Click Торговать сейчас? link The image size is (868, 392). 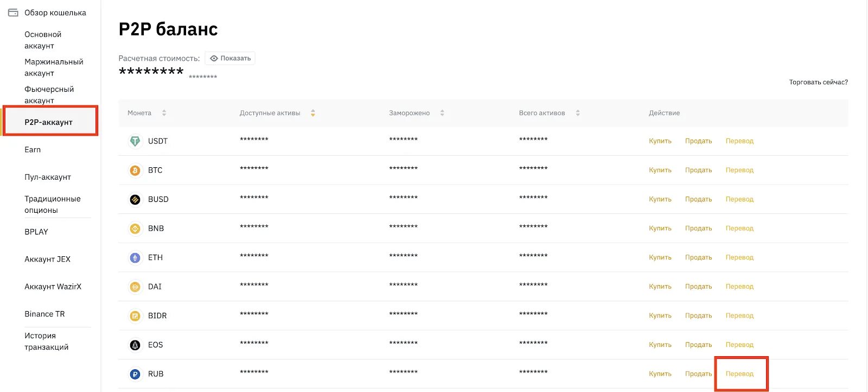[818, 82]
